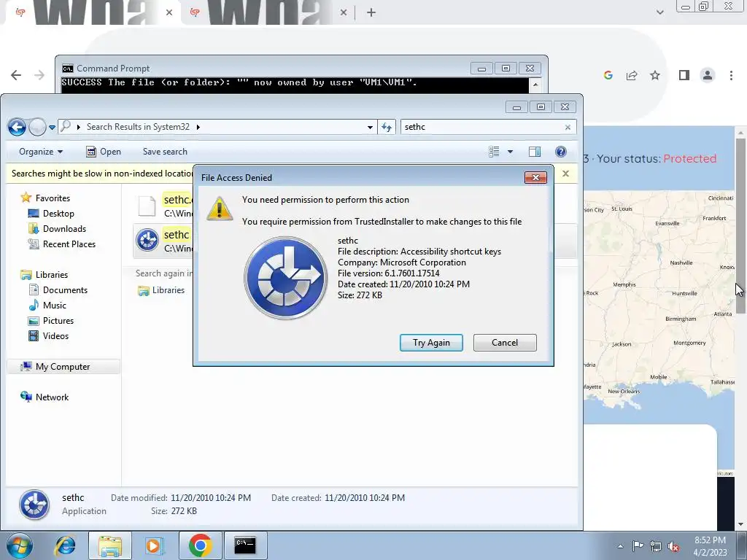Viewport: 747px width, 560px height.
Task: Open Pictures library
Action: coord(50,321)
